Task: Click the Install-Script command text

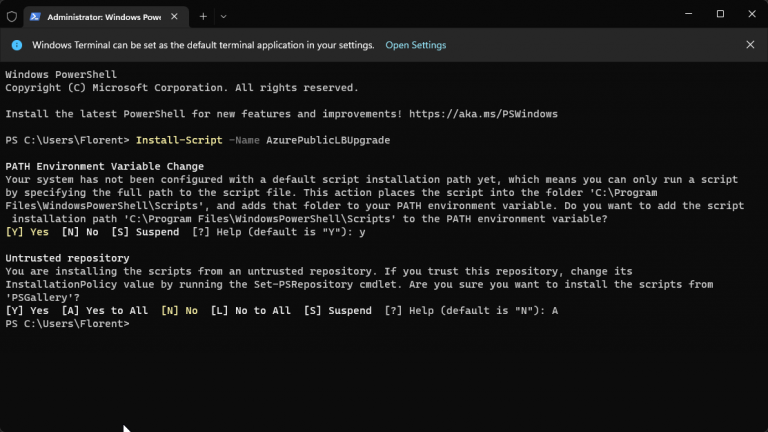Action: pos(179,140)
